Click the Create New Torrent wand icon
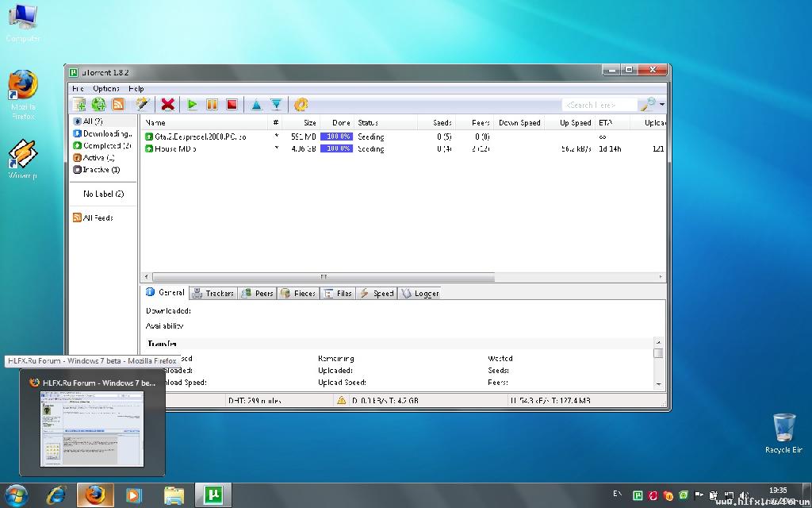This screenshot has width=812, height=508. click(143, 105)
